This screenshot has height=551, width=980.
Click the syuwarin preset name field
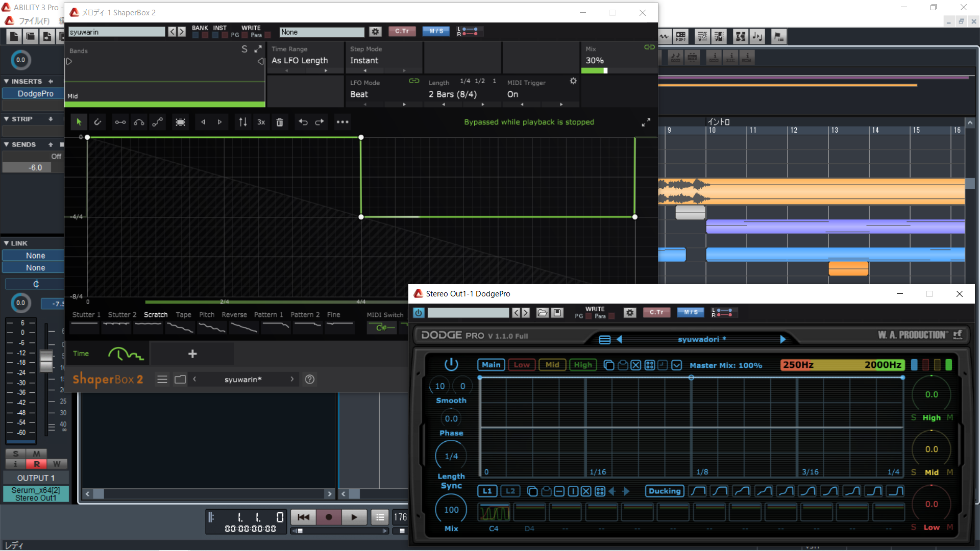(x=117, y=32)
